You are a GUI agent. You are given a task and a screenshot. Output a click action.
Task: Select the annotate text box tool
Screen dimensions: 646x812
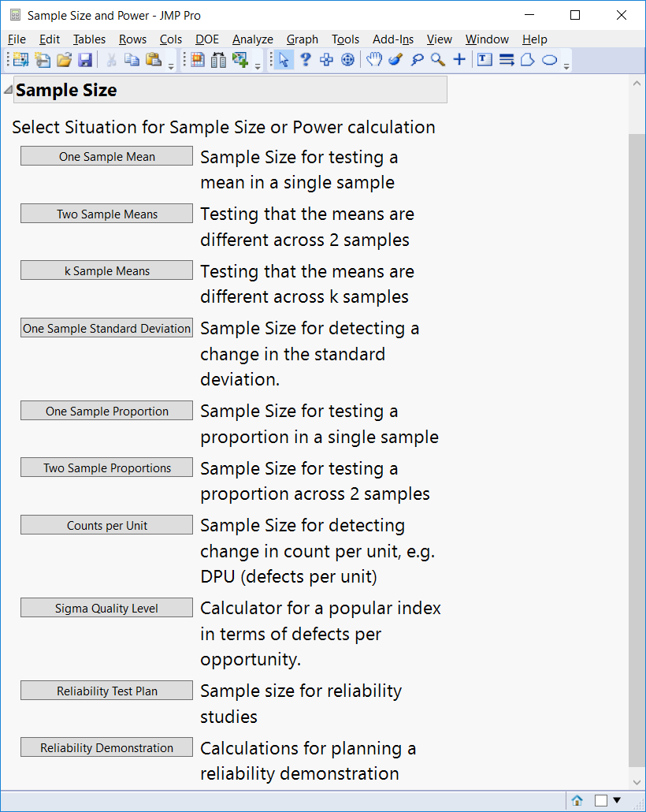point(483,59)
